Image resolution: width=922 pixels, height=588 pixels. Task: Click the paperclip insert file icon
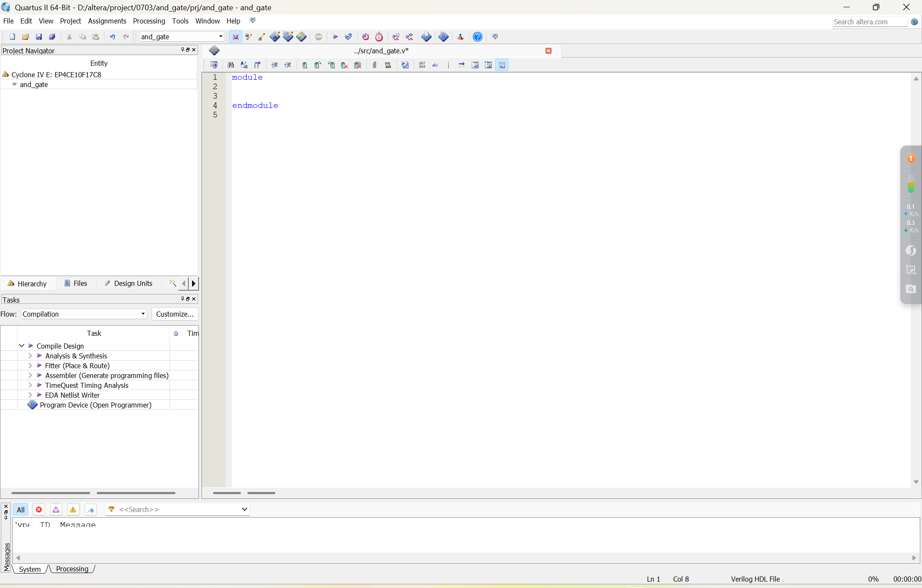pos(374,65)
